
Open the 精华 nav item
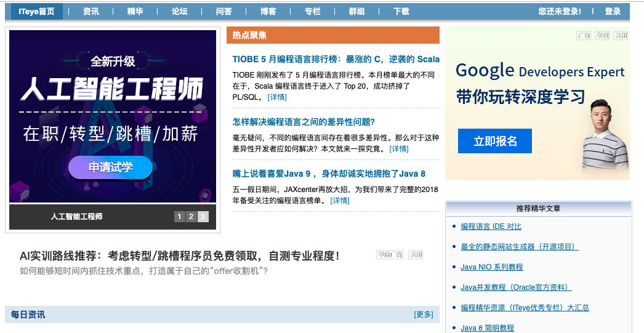click(x=135, y=12)
